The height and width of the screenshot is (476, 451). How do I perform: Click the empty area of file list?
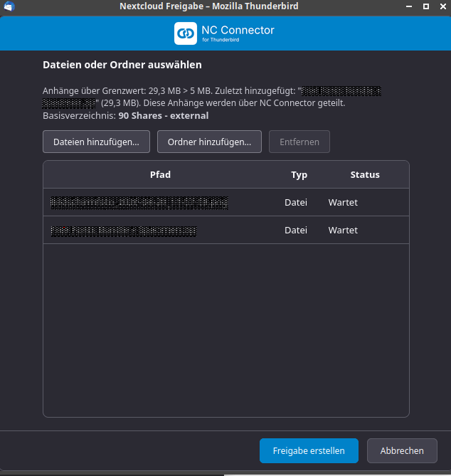pyautogui.click(x=226, y=330)
